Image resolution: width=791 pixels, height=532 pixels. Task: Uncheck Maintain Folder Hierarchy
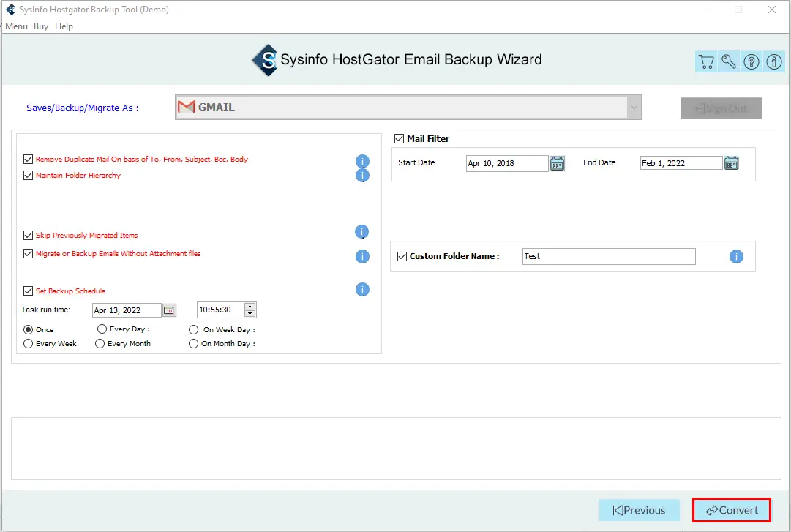coord(29,176)
